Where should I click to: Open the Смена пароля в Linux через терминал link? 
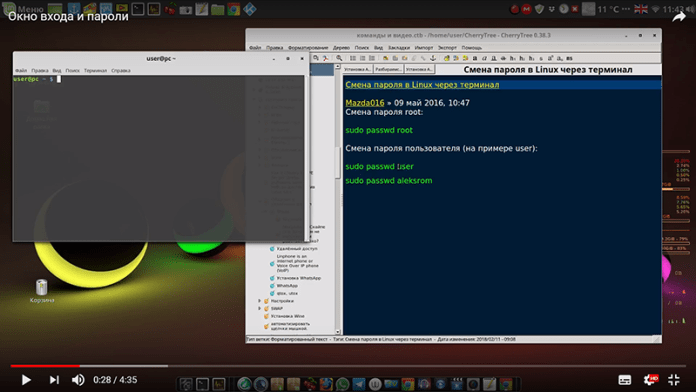point(422,85)
